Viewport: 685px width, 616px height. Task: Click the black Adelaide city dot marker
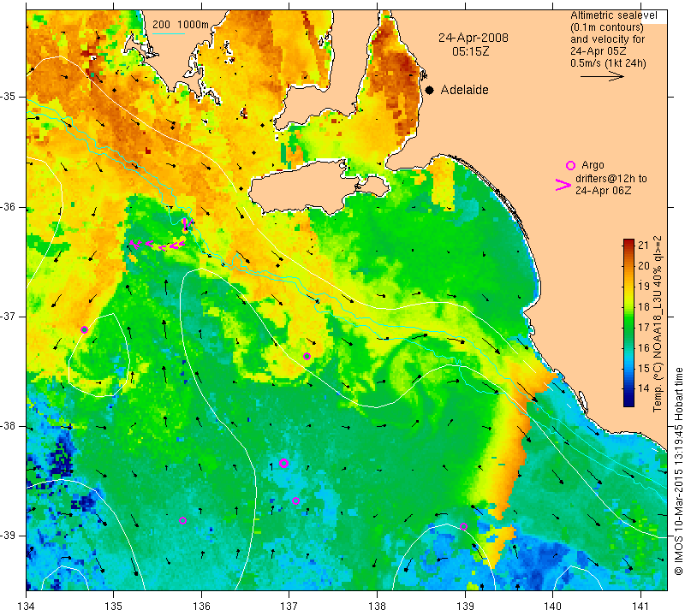point(430,90)
